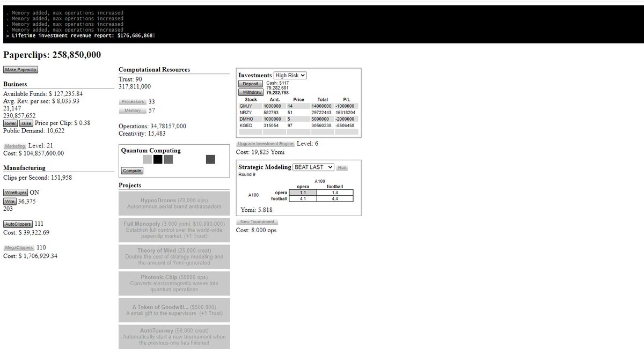This screenshot has width=644, height=362.
Task: Click the payoff cell showing 1,1
Action: pos(303,193)
